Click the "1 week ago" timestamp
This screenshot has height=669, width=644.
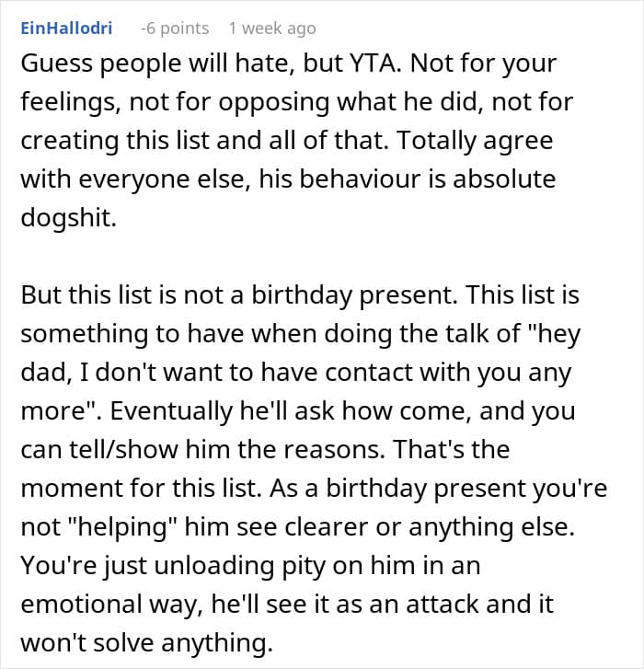(271, 29)
